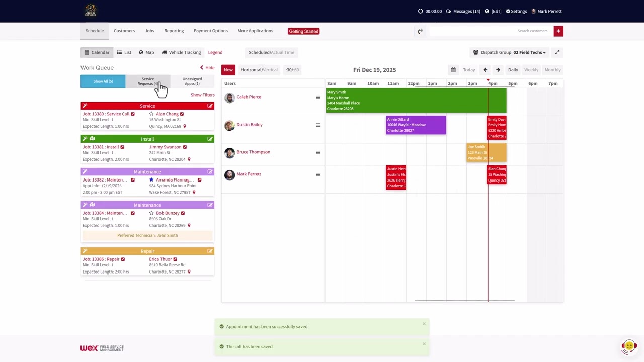Open More Applications menu
The image size is (644, 362).
(x=255, y=31)
